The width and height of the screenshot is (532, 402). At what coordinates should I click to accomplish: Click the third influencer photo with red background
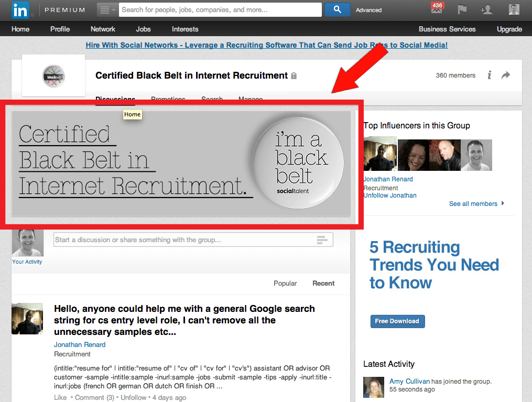tap(445, 155)
